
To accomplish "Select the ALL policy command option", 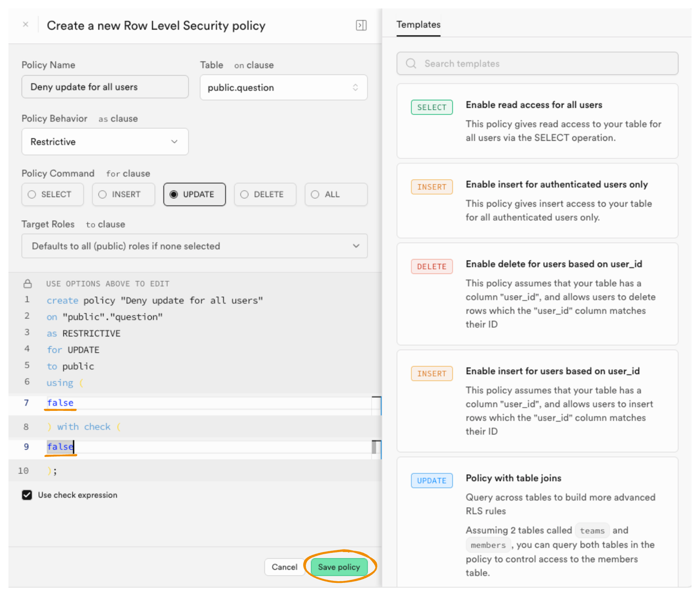I will click(336, 194).
